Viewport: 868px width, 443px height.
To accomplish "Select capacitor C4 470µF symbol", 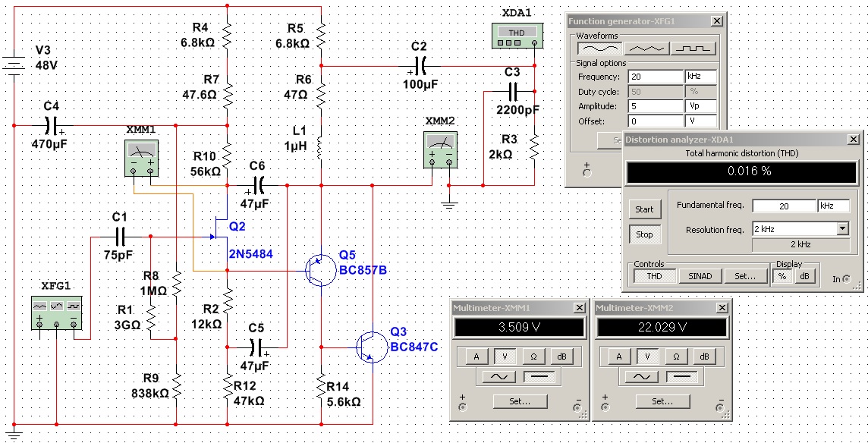I will point(51,126).
